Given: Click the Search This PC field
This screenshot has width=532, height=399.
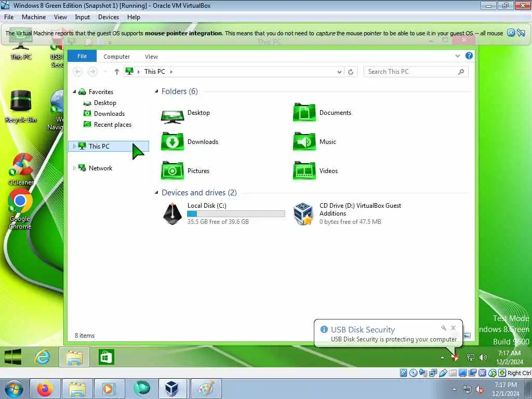Looking at the screenshot, I should tap(416, 72).
